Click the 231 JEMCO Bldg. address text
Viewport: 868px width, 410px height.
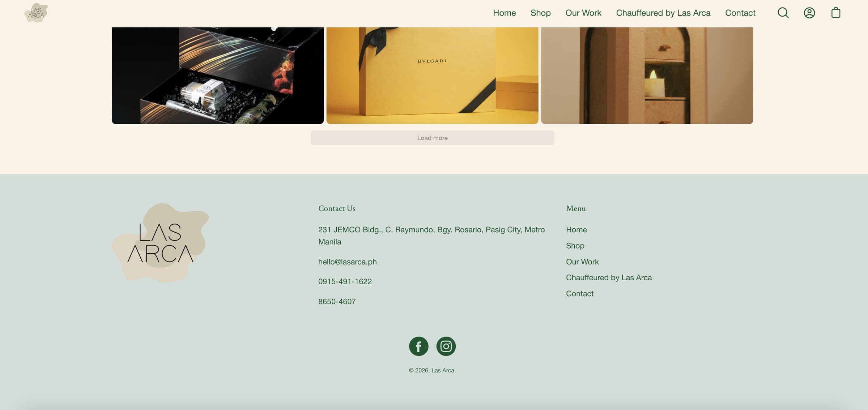pos(431,236)
